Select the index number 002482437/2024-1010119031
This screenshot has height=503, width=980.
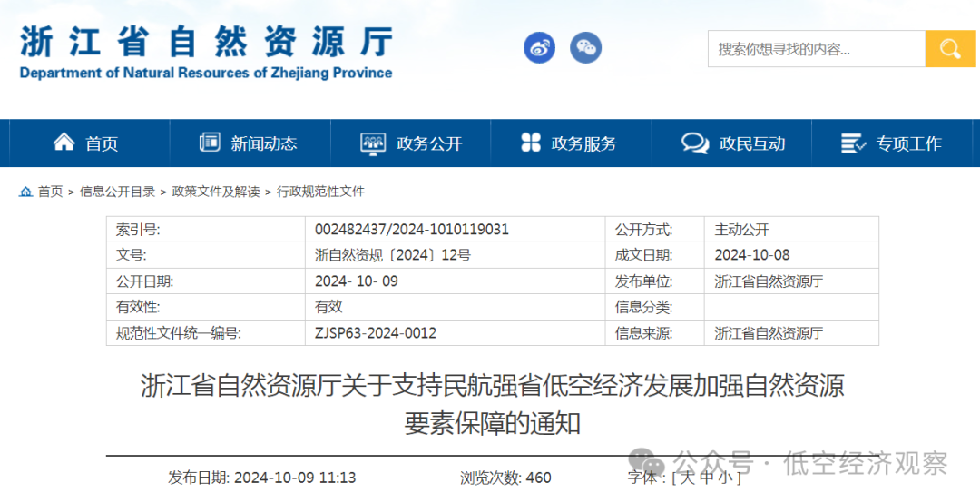pyautogui.click(x=412, y=230)
